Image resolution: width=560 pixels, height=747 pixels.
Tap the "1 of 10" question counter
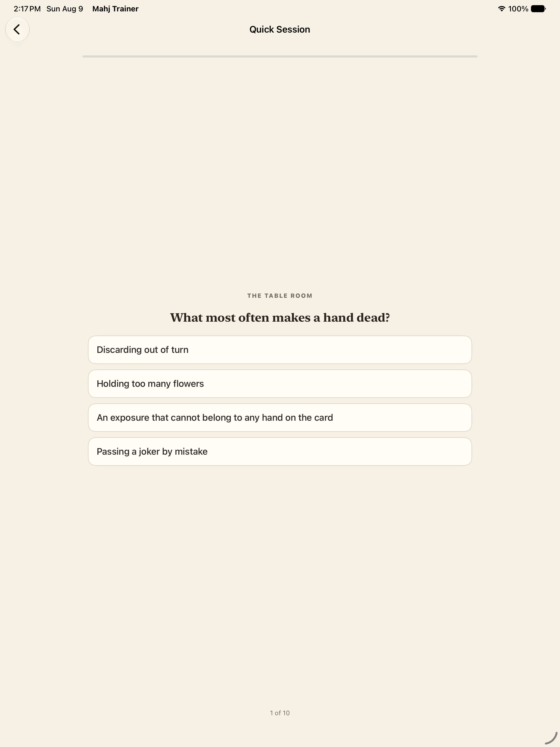tap(280, 713)
